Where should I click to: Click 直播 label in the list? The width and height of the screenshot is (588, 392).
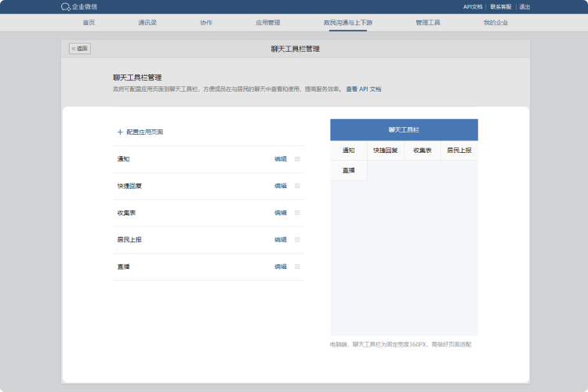123,267
